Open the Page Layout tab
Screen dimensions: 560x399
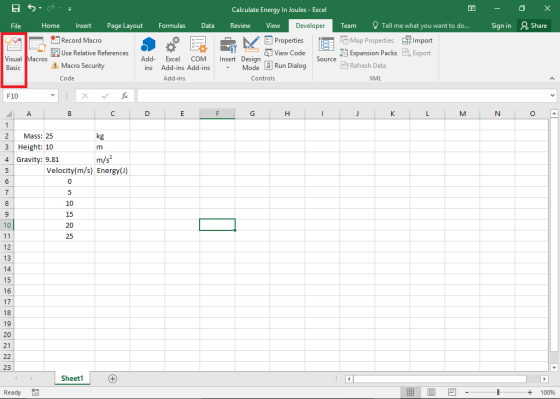125,26
